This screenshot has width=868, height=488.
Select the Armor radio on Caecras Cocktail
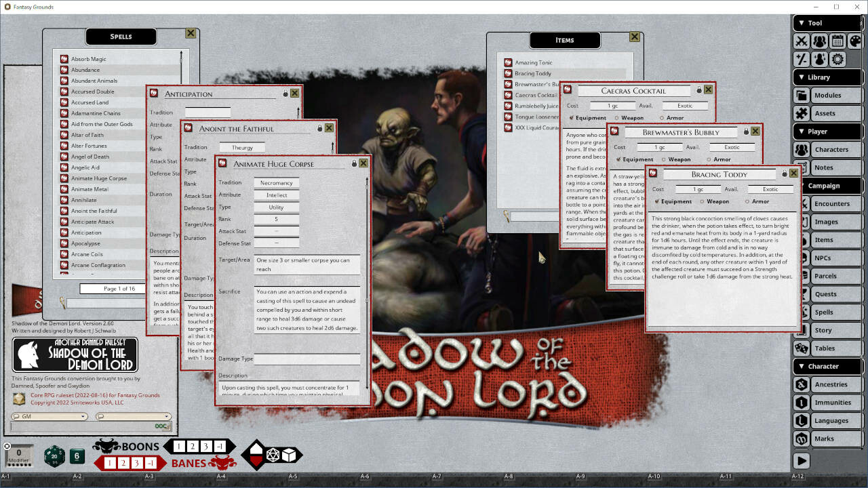[662, 118]
